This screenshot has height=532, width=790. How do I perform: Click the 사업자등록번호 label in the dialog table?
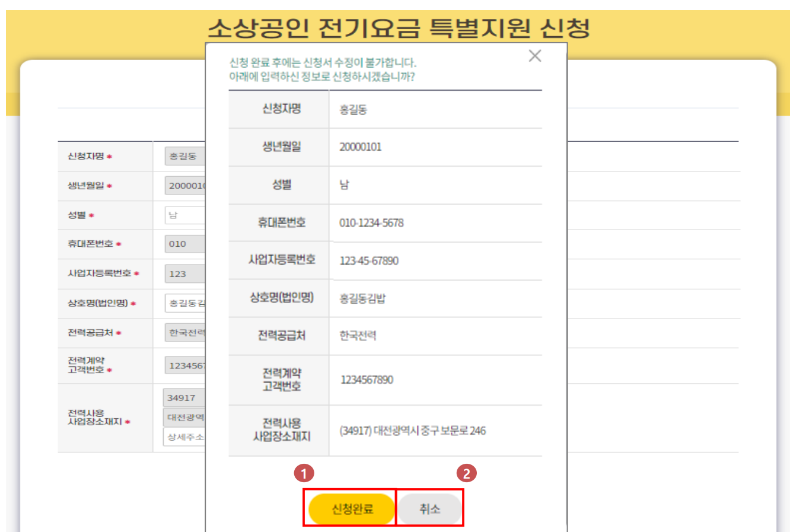[x=282, y=260]
